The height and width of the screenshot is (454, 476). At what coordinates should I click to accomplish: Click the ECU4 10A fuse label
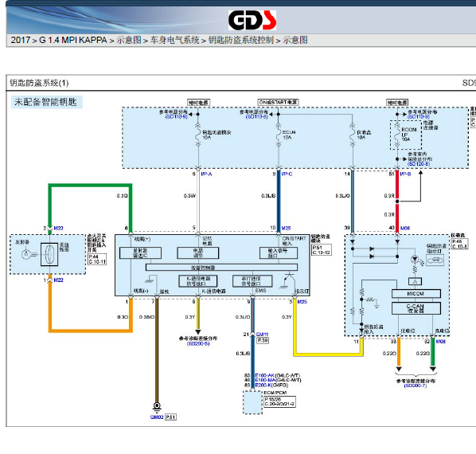pos(289,135)
